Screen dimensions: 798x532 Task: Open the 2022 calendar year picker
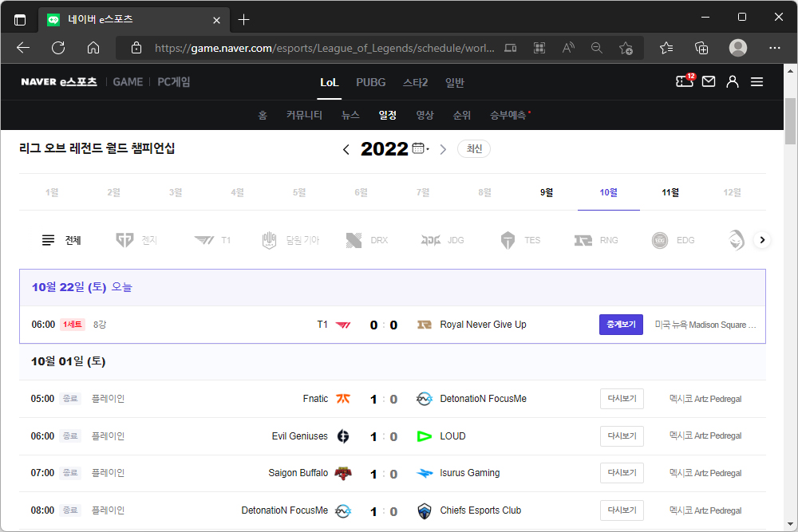[421, 148]
